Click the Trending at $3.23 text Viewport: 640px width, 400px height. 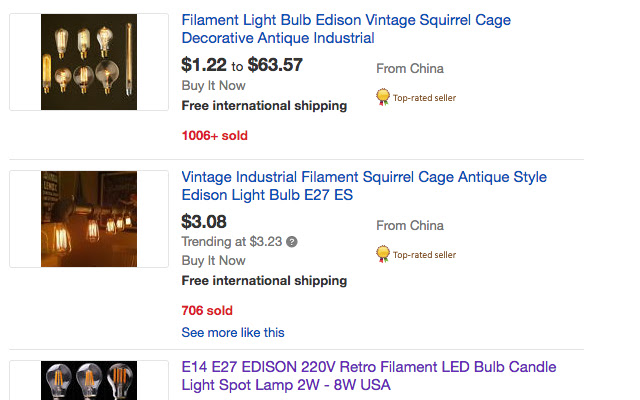pos(232,242)
